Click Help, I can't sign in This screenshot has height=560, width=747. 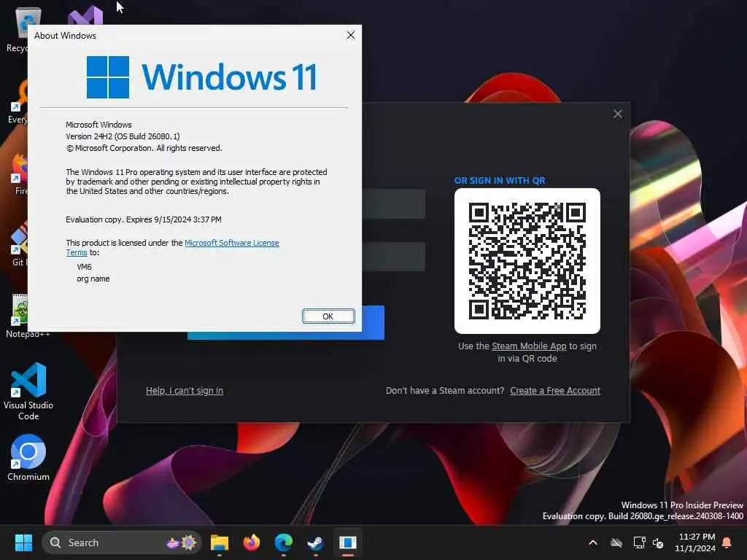(185, 391)
